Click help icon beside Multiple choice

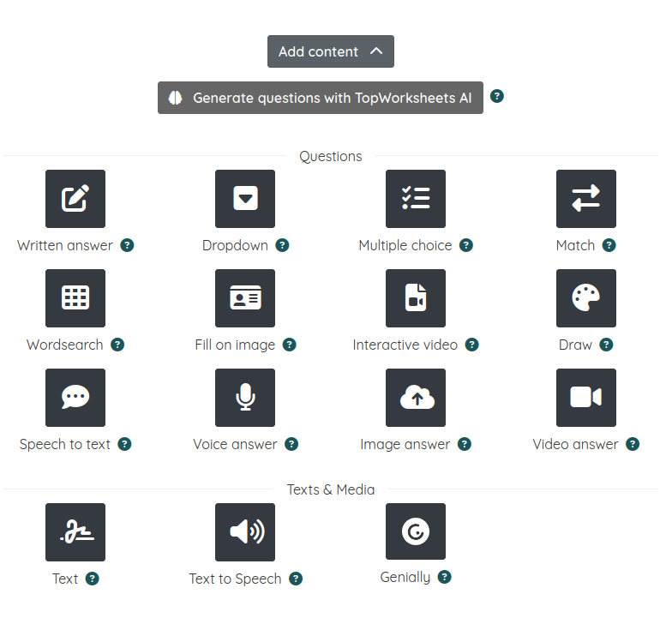coord(466,245)
